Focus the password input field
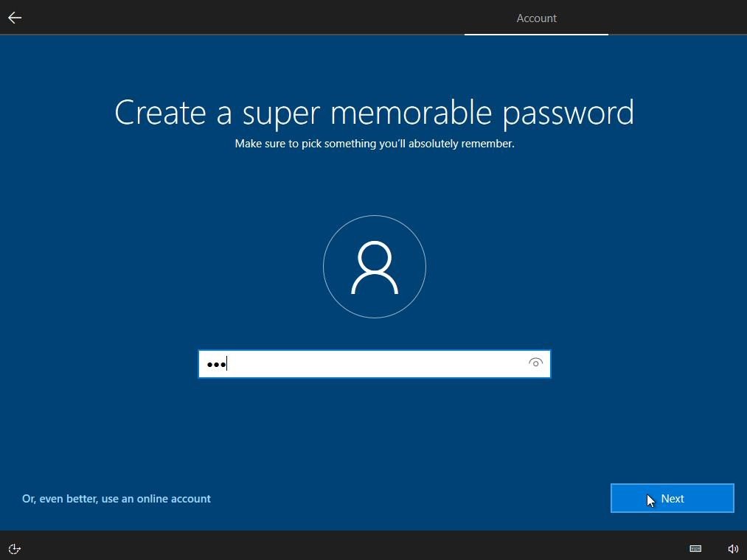 [x=375, y=364]
